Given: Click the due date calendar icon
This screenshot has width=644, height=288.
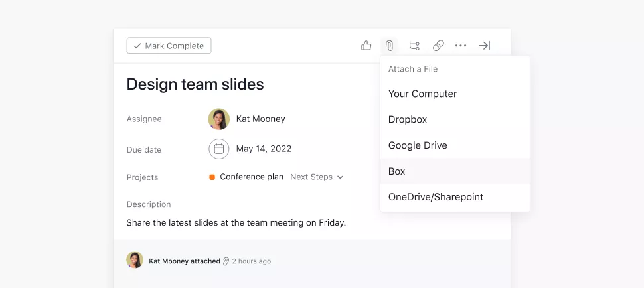Looking at the screenshot, I should click(x=219, y=149).
